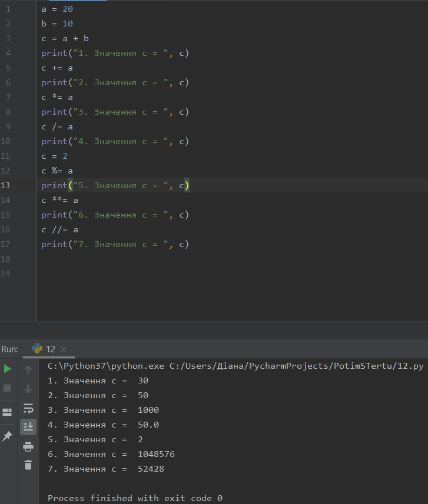Print the console output with printer icon
This screenshot has width=428, height=504.
click(x=28, y=446)
